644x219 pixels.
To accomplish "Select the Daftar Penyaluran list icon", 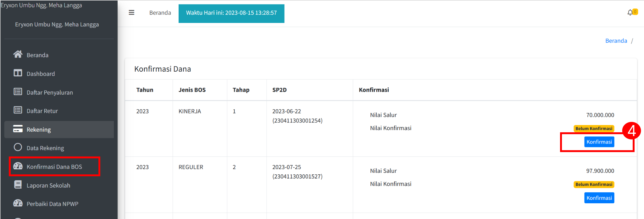I will pos(18,92).
